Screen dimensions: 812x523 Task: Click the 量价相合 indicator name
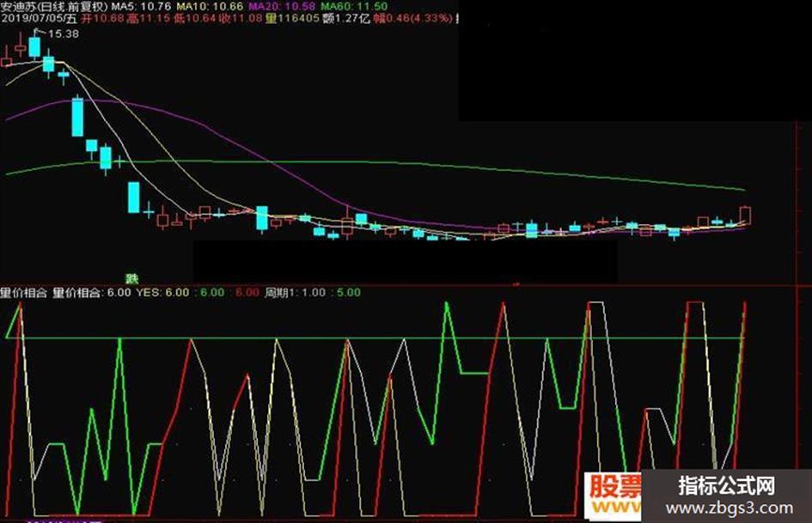click(x=23, y=293)
